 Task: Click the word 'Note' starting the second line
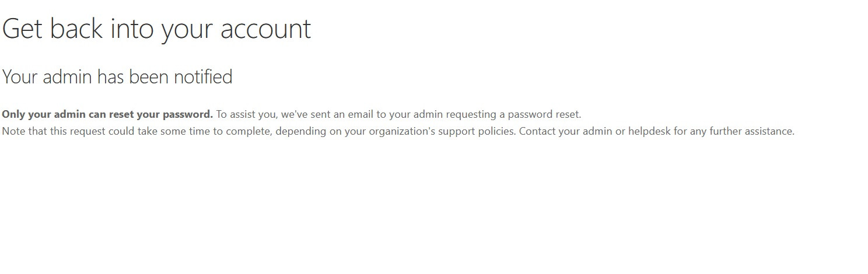(13, 131)
